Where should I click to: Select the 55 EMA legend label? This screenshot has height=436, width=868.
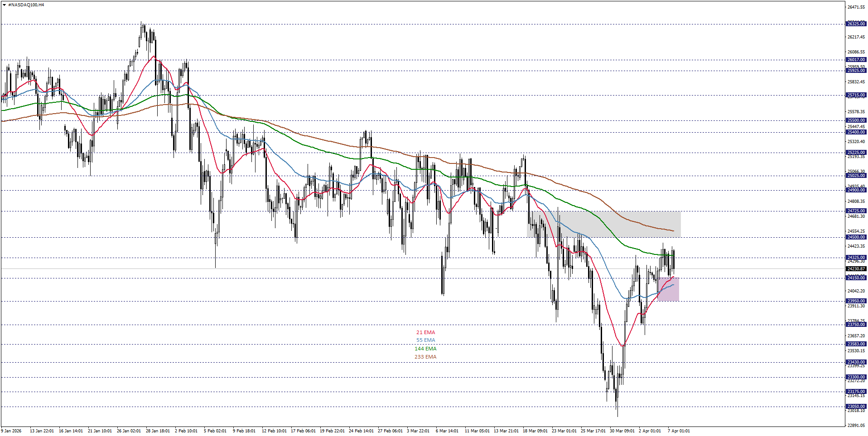(x=425, y=340)
